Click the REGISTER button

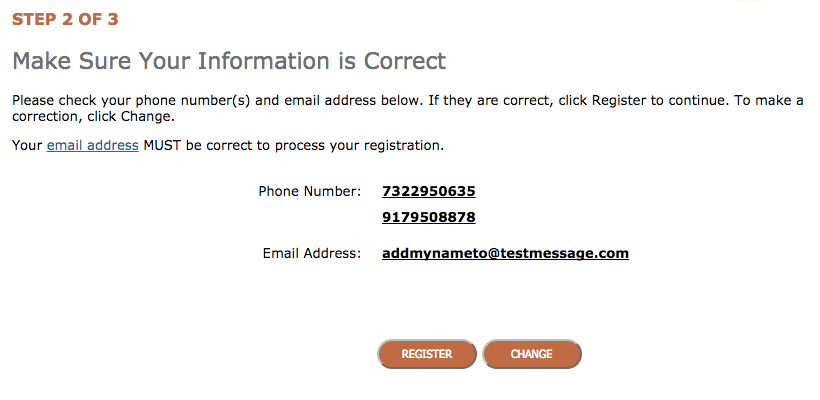[x=427, y=354]
